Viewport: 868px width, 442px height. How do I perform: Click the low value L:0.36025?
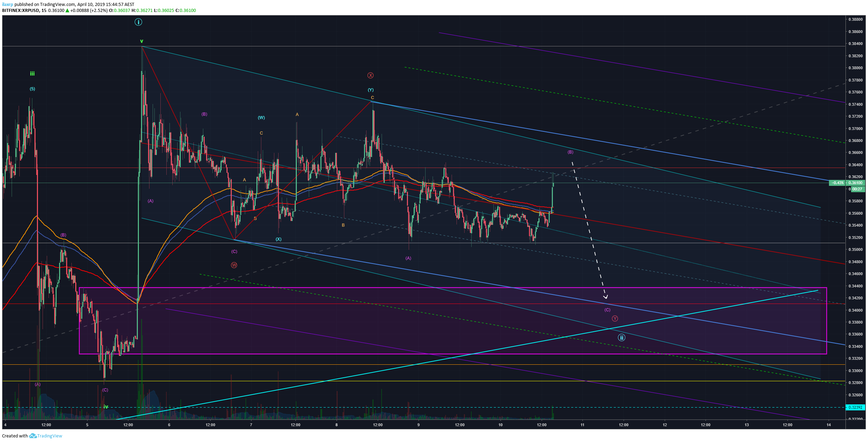click(x=164, y=11)
